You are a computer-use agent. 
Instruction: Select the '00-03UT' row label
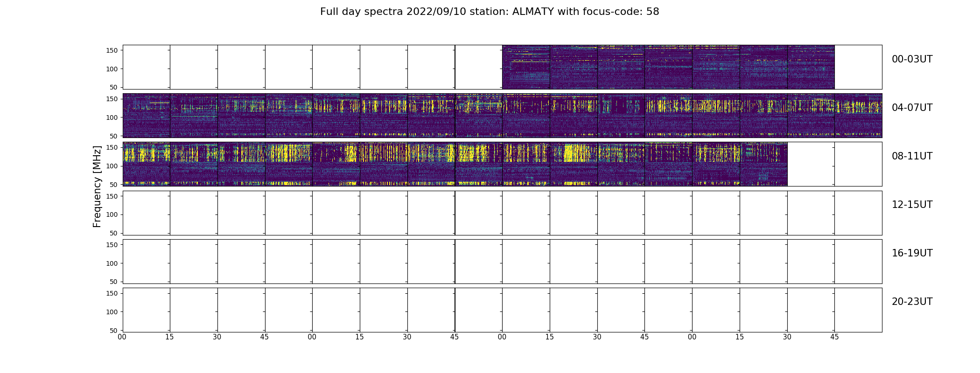[912, 59]
